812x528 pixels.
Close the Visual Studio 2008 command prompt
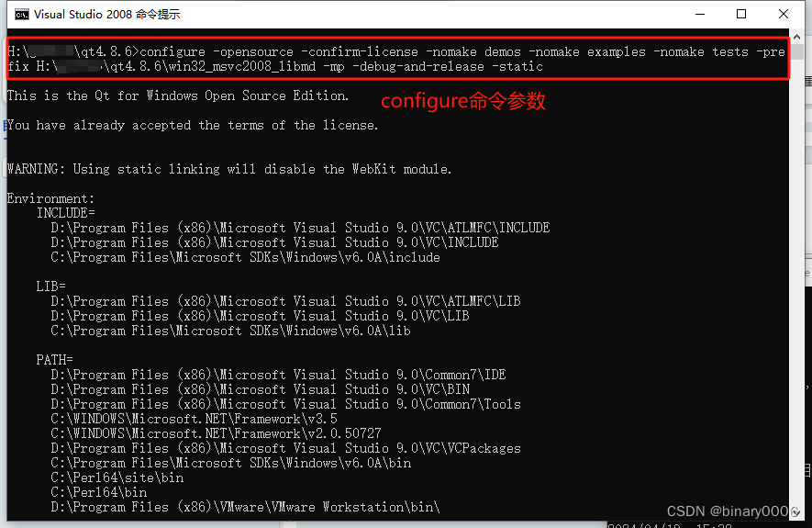[x=783, y=15]
